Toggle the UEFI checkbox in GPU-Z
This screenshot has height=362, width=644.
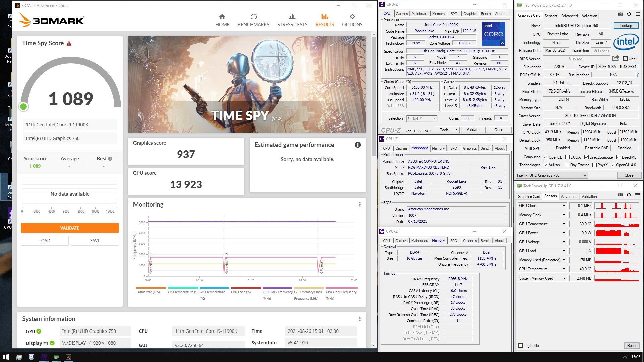coord(625,59)
